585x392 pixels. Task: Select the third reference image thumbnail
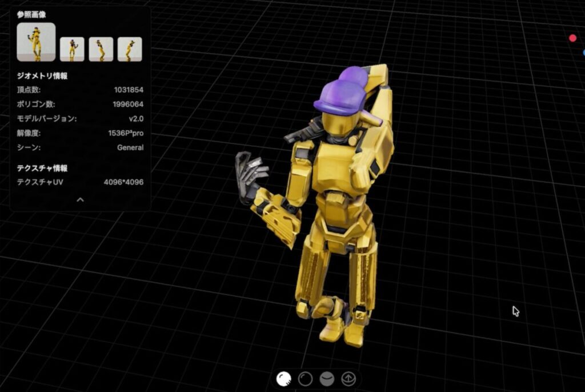coord(101,49)
